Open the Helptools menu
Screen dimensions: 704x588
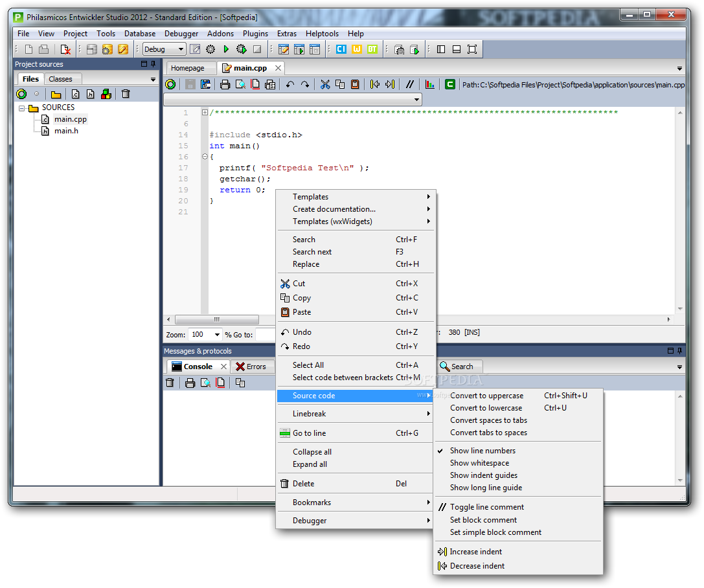tap(322, 34)
